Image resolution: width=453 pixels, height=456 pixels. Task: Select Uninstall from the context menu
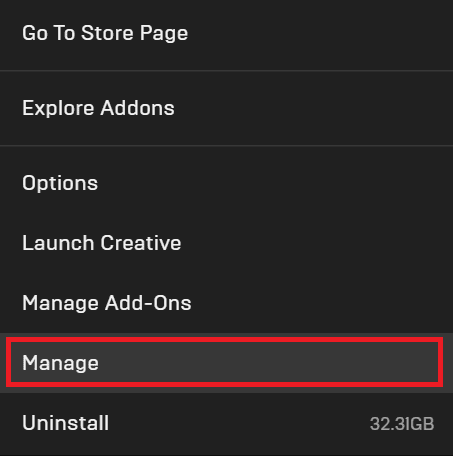pos(226,423)
